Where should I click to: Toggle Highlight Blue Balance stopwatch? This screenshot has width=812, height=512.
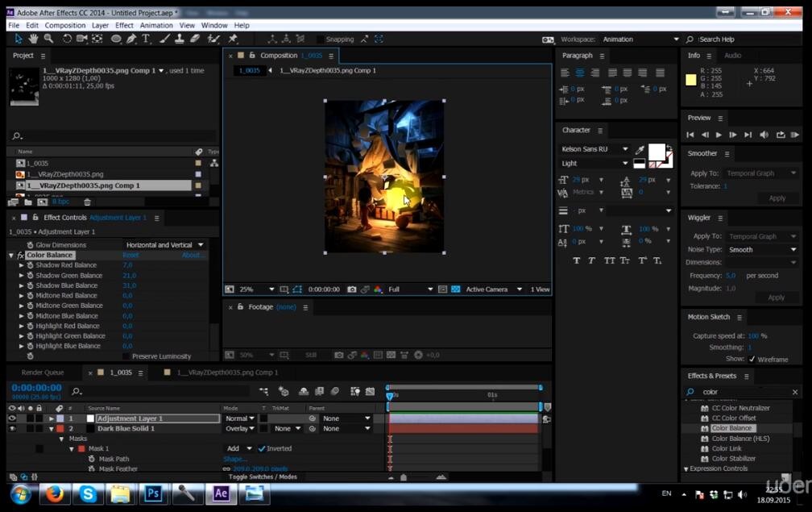tap(30, 346)
